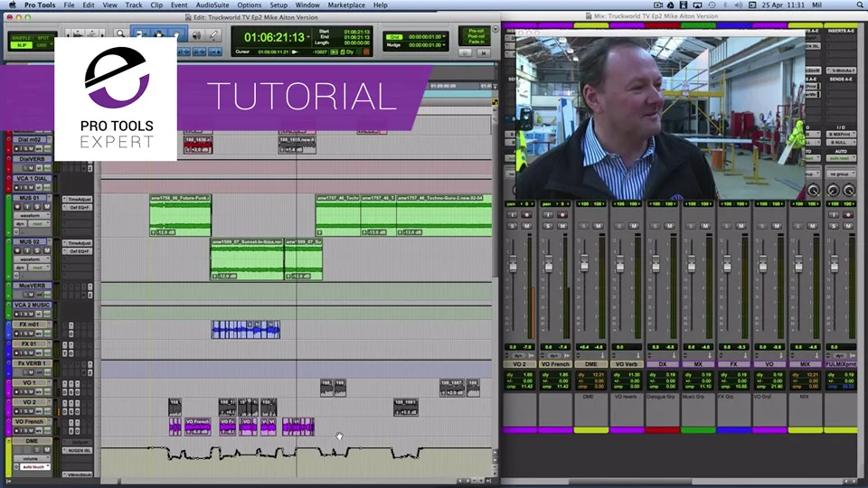
Task: Select the Selector tool
Action: [158, 34]
